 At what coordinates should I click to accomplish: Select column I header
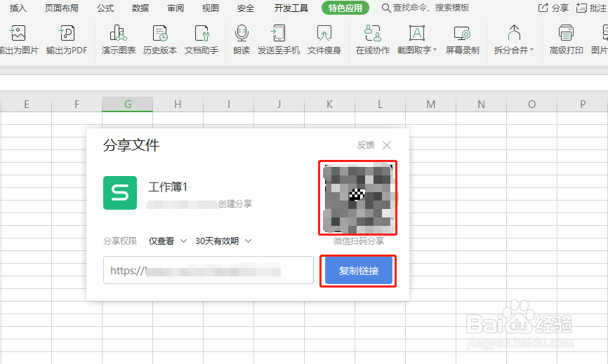tap(229, 105)
